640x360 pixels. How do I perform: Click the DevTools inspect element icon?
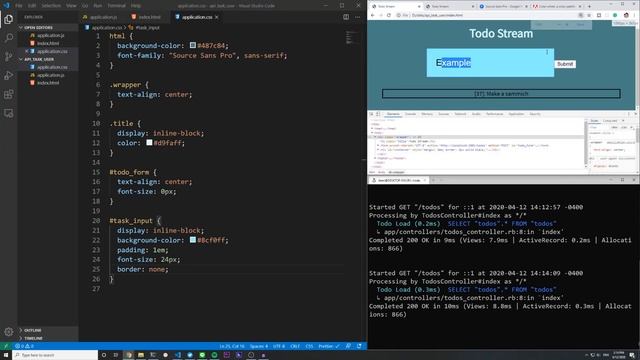[371, 114]
